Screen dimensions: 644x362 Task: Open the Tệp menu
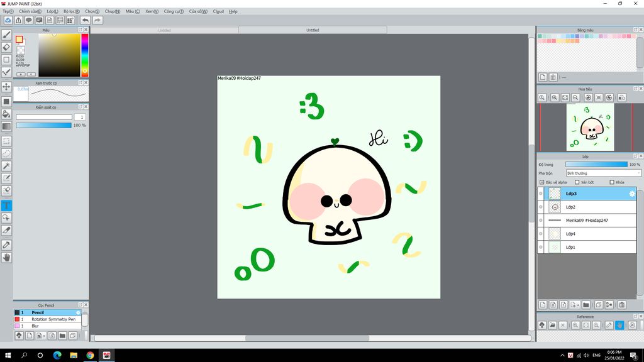8,11
